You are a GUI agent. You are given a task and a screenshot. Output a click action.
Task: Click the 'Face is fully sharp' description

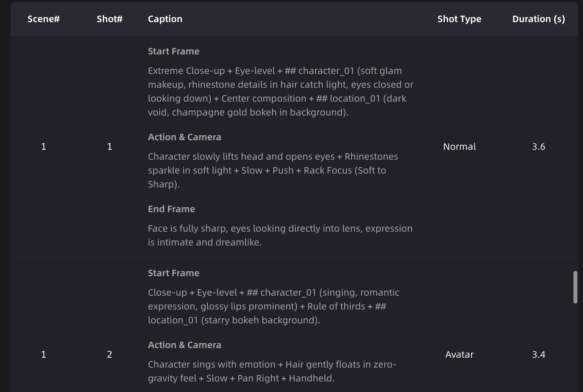coord(280,236)
